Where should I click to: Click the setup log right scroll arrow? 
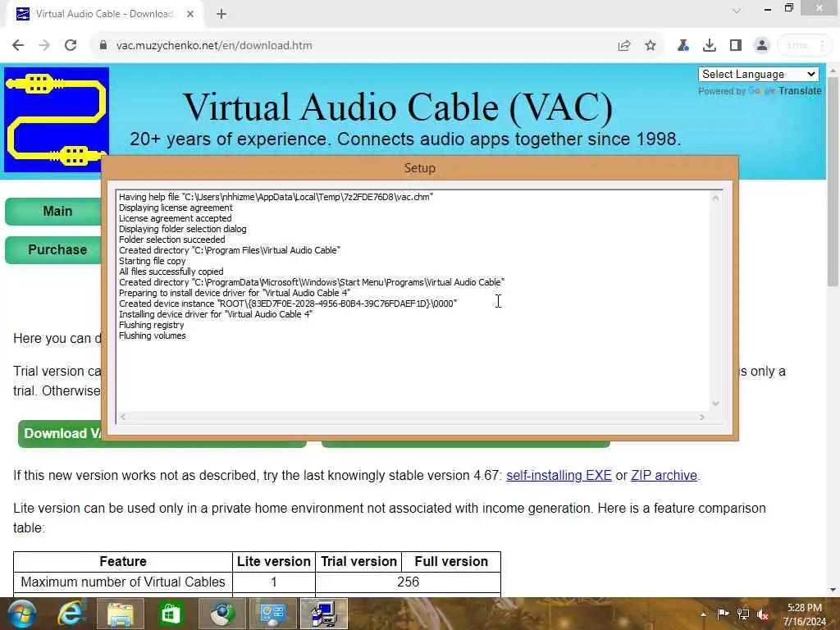[702, 417]
